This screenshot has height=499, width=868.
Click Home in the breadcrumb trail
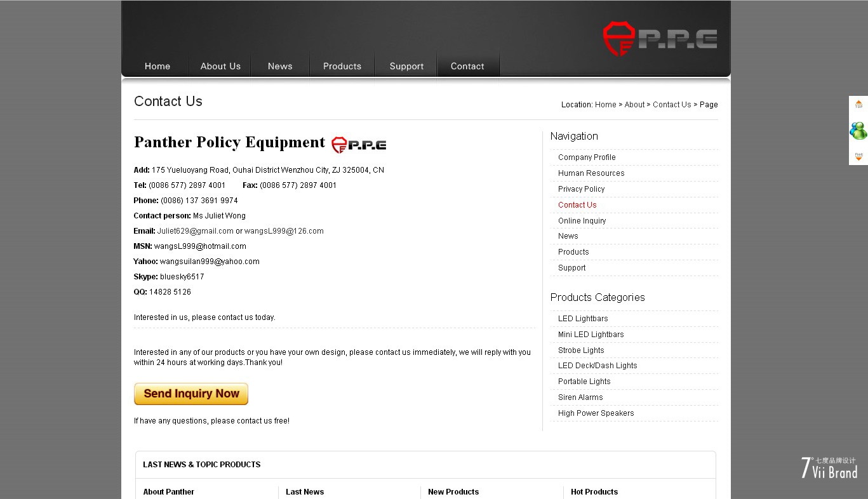click(605, 105)
